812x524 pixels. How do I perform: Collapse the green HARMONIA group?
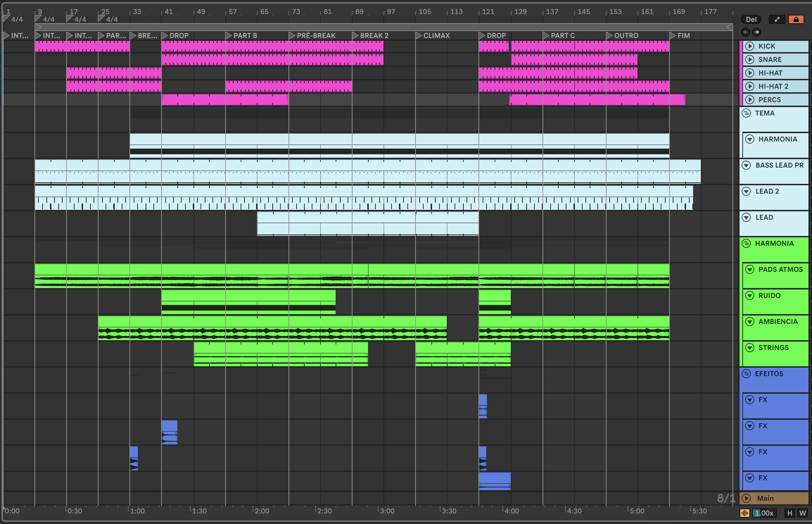pos(746,243)
